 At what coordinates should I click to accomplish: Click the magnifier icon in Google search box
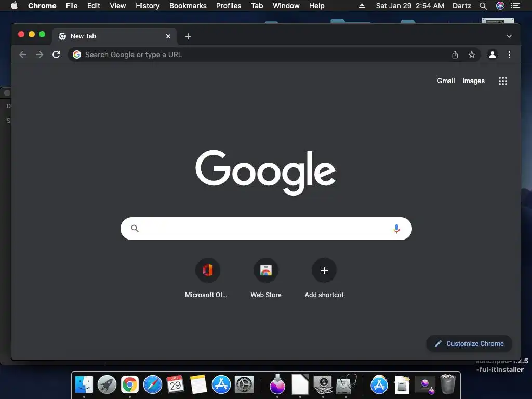click(135, 229)
